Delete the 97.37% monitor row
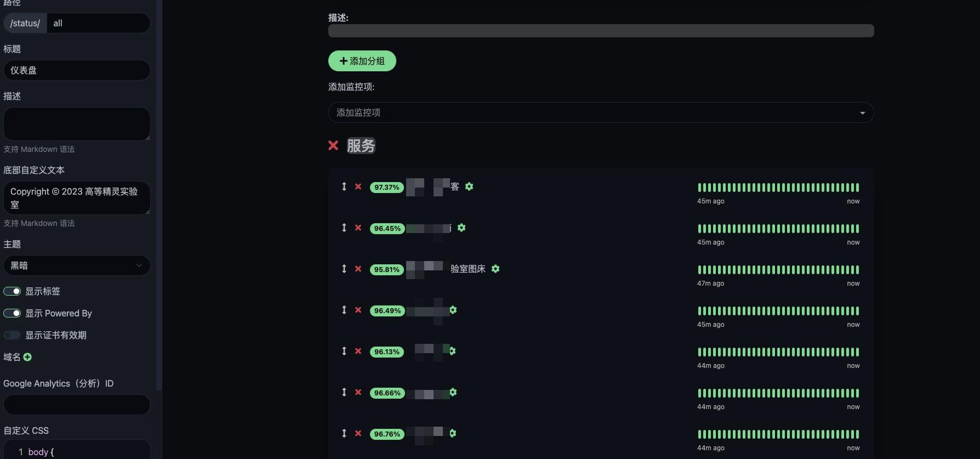 point(358,186)
